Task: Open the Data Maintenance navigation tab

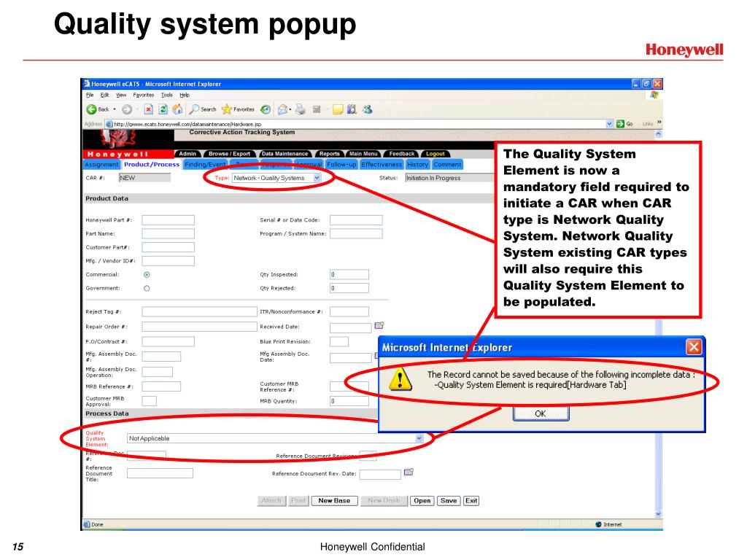Action: pyautogui.click(x=285, y=154)
